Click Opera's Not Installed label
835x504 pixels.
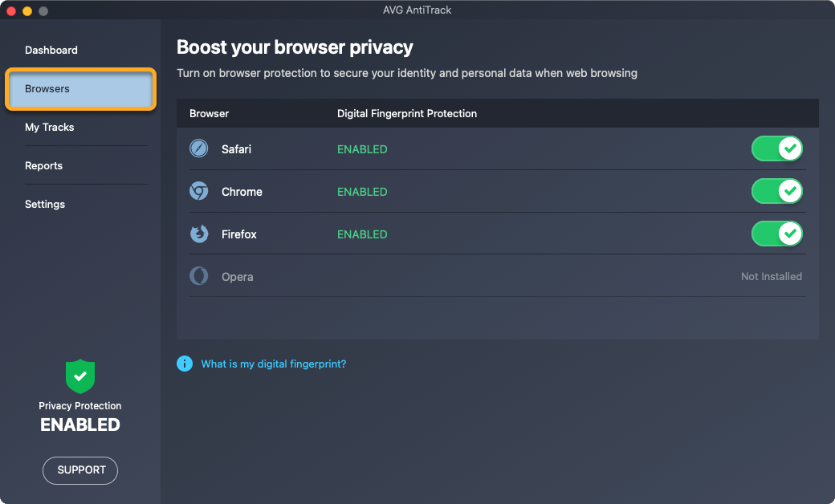pos(771,276)
